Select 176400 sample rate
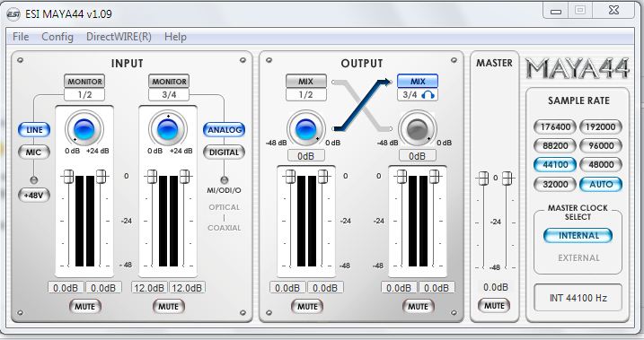 click(x=555, y=126)
